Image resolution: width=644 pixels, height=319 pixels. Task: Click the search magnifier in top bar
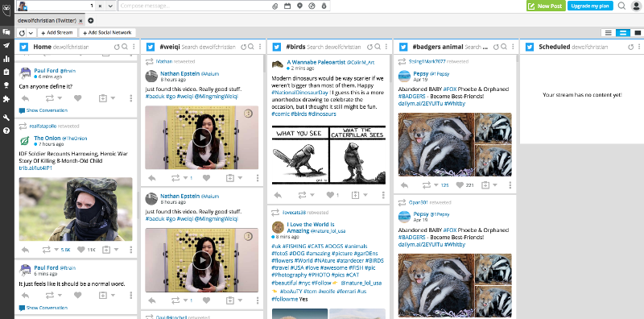621,6
